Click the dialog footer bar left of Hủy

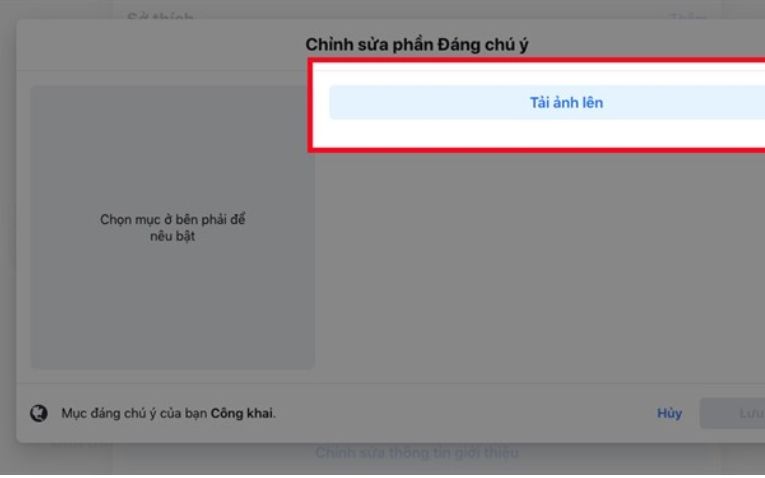coord(463,413)
